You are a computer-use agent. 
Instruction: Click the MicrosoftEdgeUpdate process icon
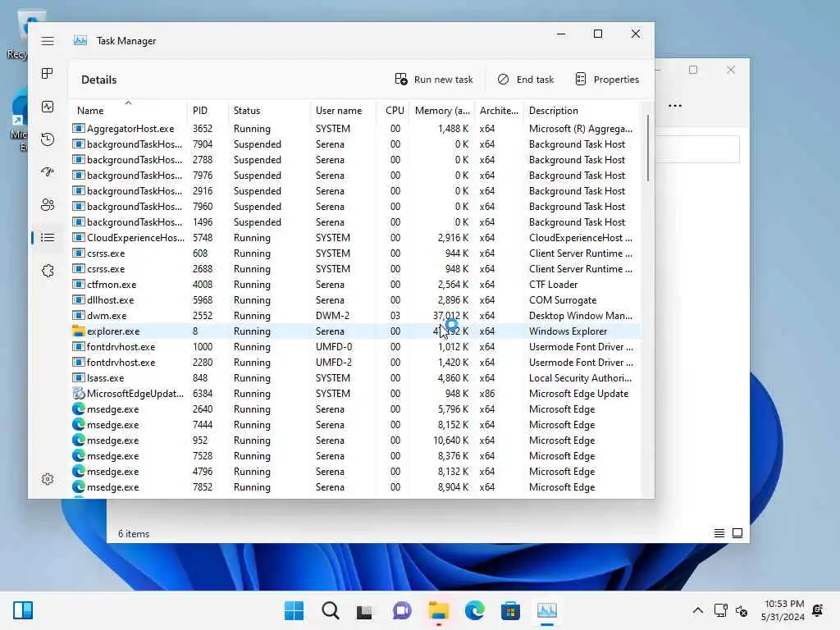coord(78,393)
